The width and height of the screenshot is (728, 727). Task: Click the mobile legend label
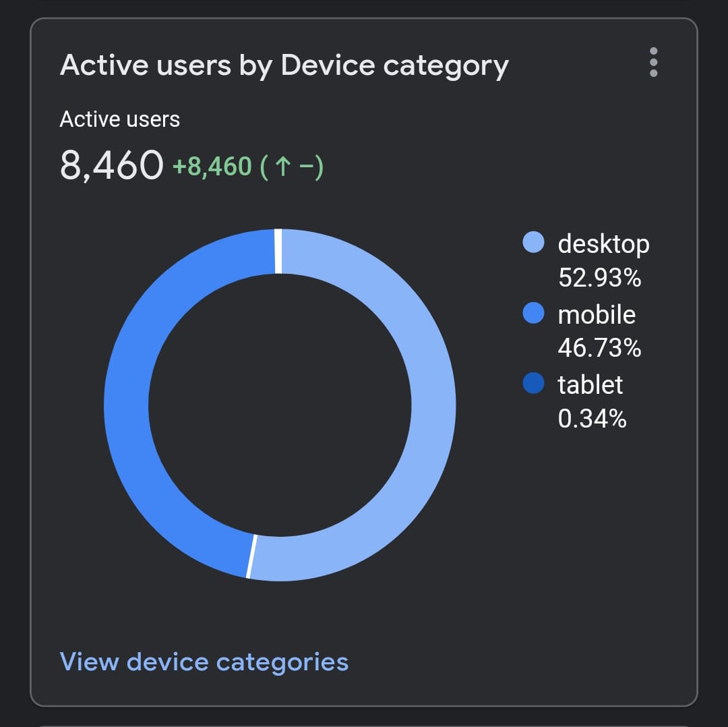pos(597,314)
